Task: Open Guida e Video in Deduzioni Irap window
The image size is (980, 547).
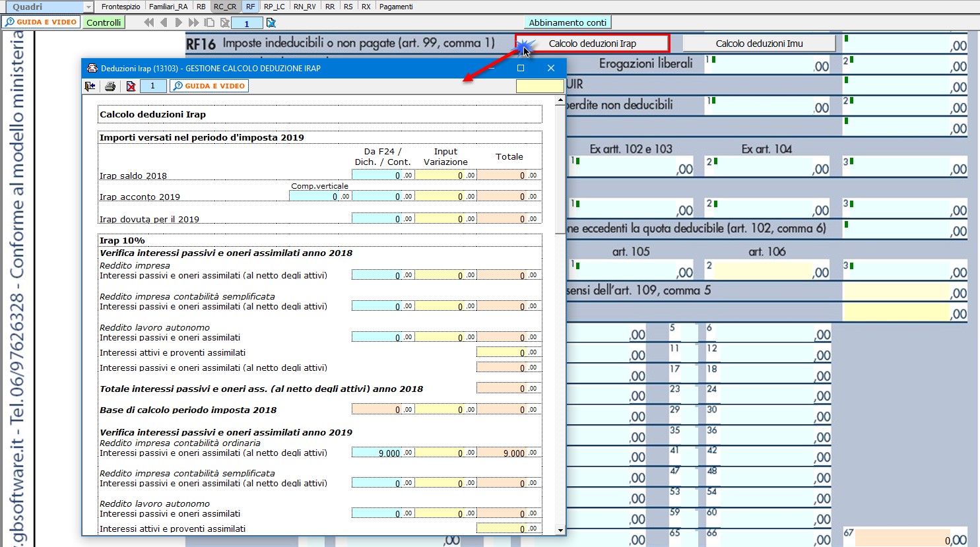Action: click(209, 86)
